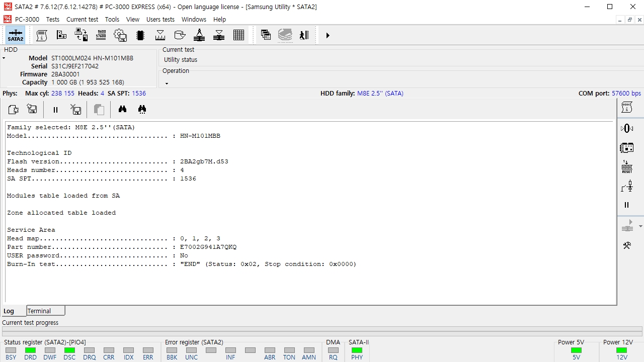Click the log page with gear icon
Screen dimensions: 644x362
coord(13,109)
